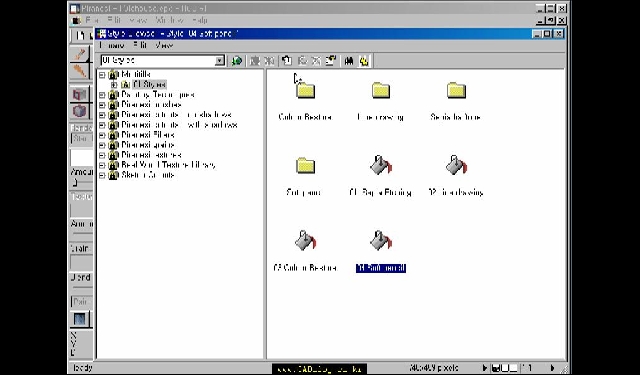Image resolution: width=640 pixels, height=375 pixels.
Task: Select Painting Techniques in the library tree
Action: [x=158, y=95]
